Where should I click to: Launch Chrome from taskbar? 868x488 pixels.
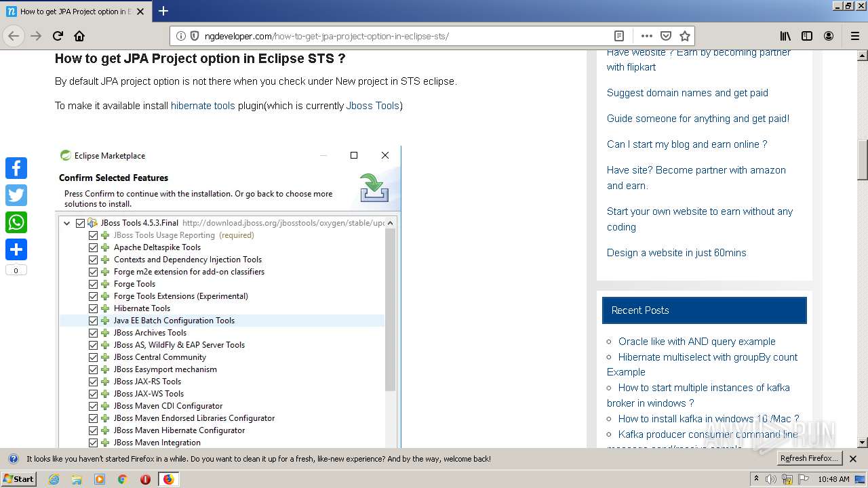[x=123, y=479]
